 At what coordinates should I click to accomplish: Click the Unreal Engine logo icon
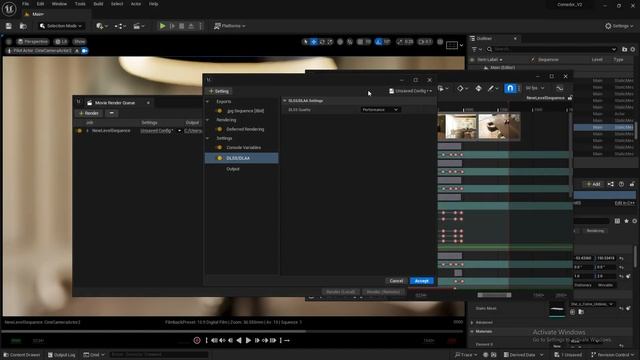[9, 9]
